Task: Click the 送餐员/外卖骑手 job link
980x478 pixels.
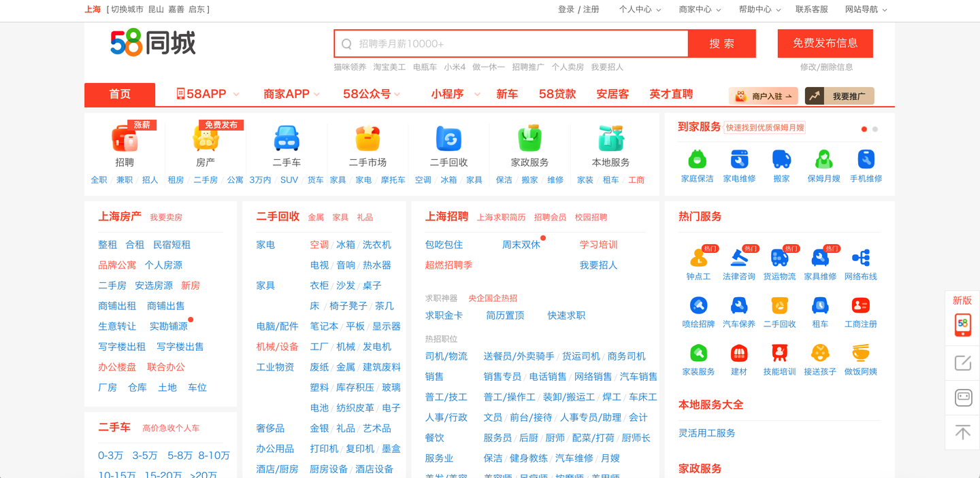Action: 519,356
